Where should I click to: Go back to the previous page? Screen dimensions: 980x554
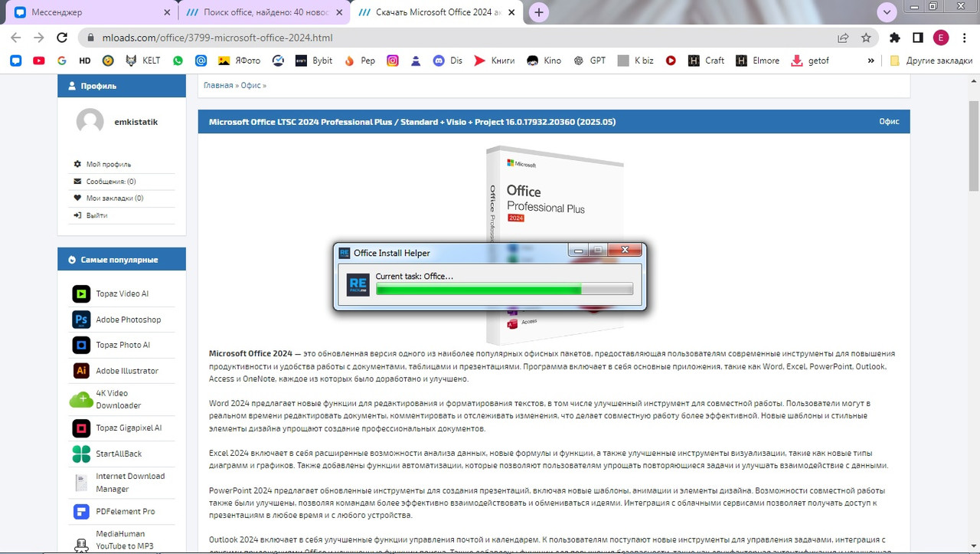pos(16,38)
